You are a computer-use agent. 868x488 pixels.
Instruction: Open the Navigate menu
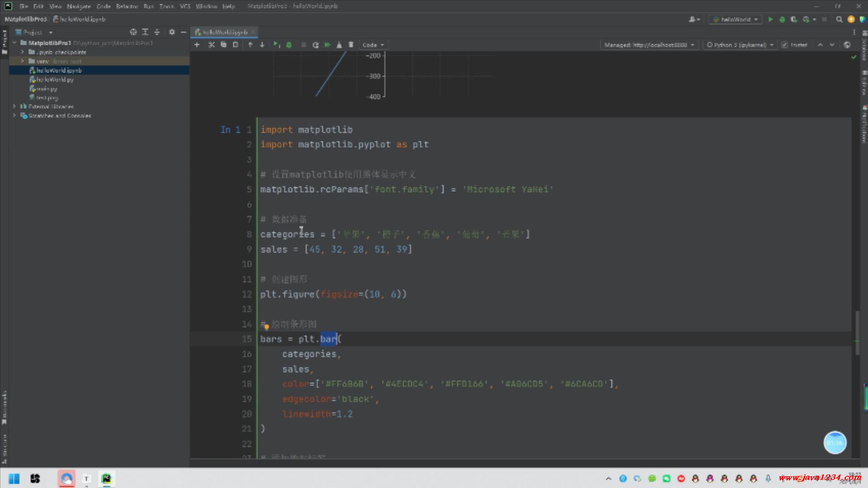[x=79, y=6]
